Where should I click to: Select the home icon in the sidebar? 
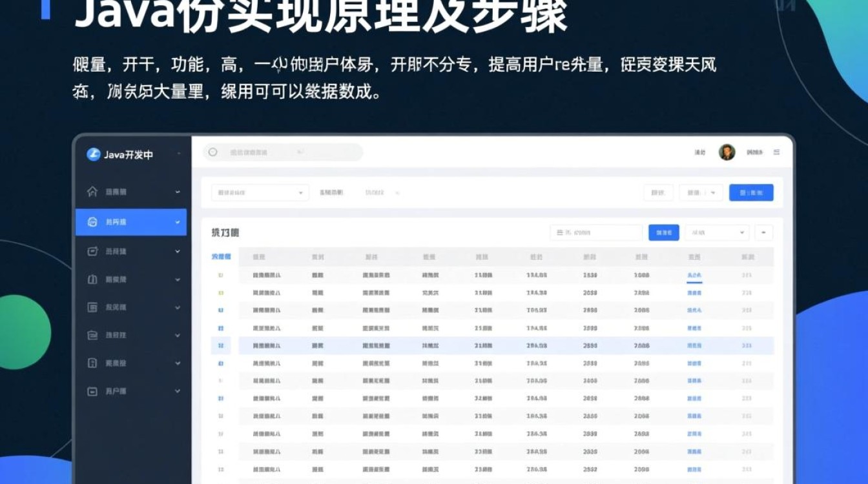[x=94, y=191]
